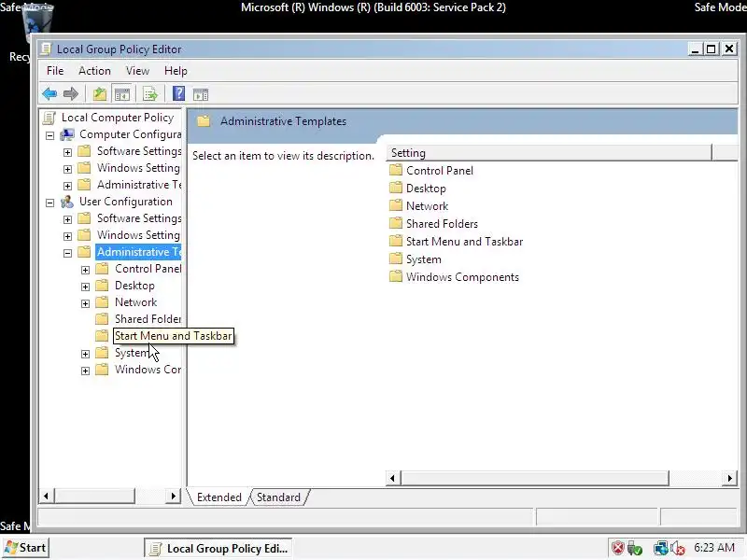The width and height of the screenshot is (747, 560).
Task: Click the User Configuration node icon
Action: click(x=67, y=202)
